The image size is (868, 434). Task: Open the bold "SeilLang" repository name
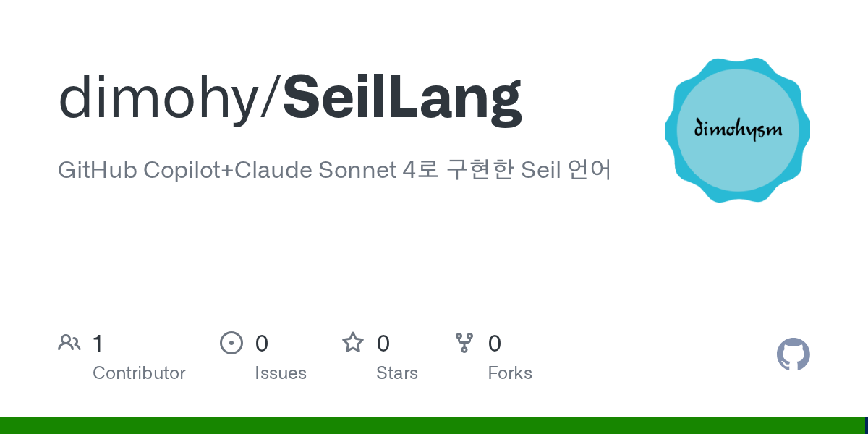click(x=402, y=98)
